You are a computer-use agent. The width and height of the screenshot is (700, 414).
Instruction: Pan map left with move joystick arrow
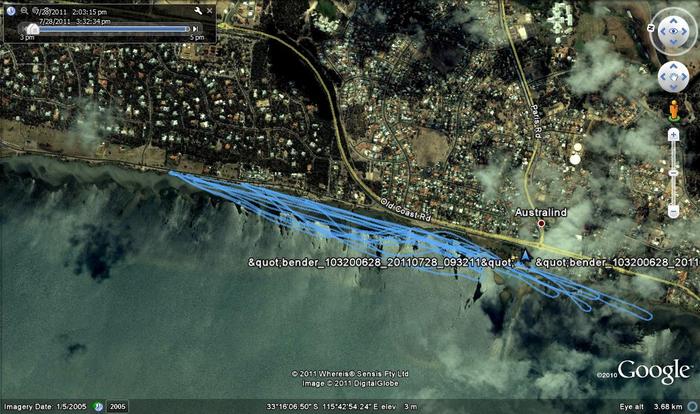[660, 76]
